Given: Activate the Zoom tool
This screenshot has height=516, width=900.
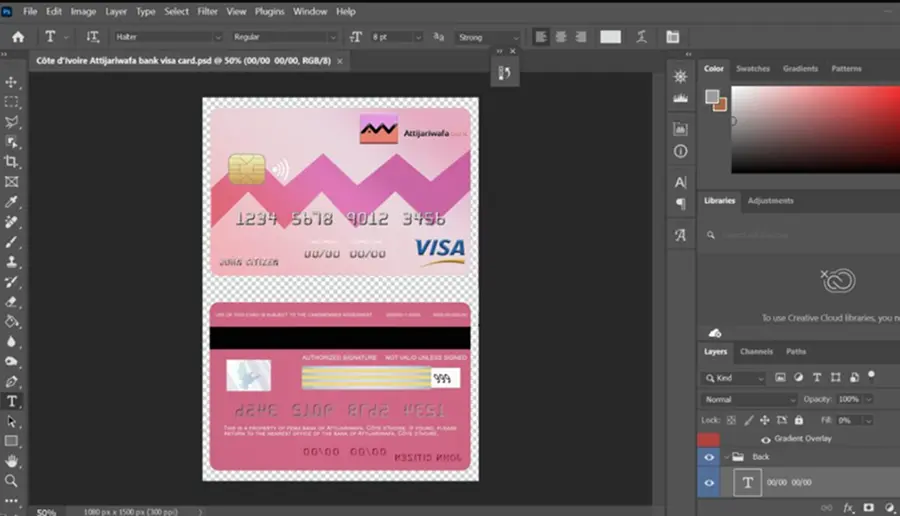Looking at the screenshot, I should [11, 481].
